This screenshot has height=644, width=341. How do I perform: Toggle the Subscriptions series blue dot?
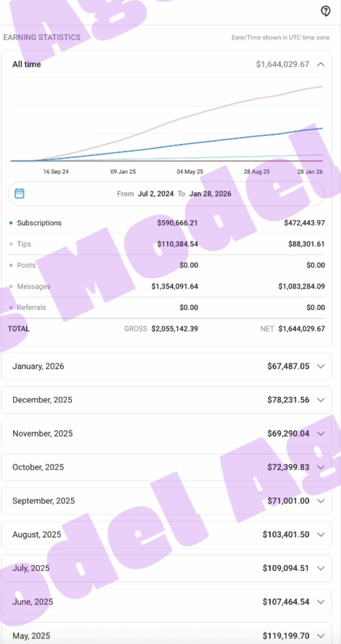tap(11, 223)
